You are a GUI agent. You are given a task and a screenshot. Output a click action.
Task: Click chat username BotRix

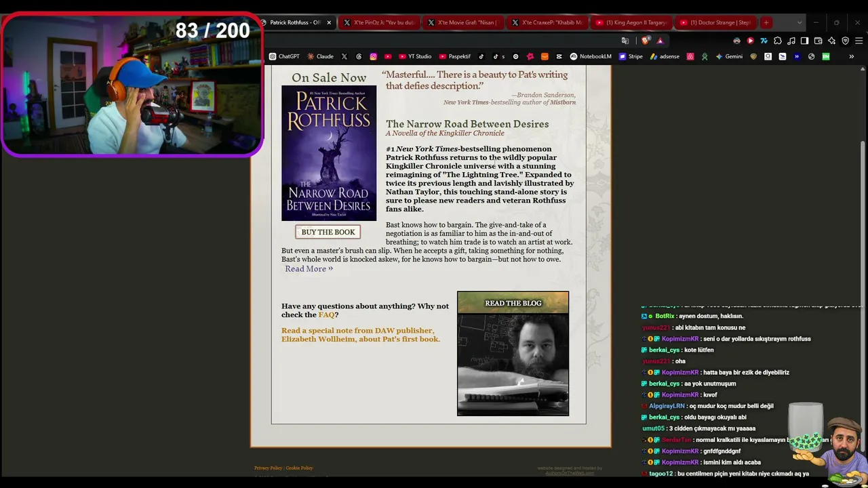[665, 316]
